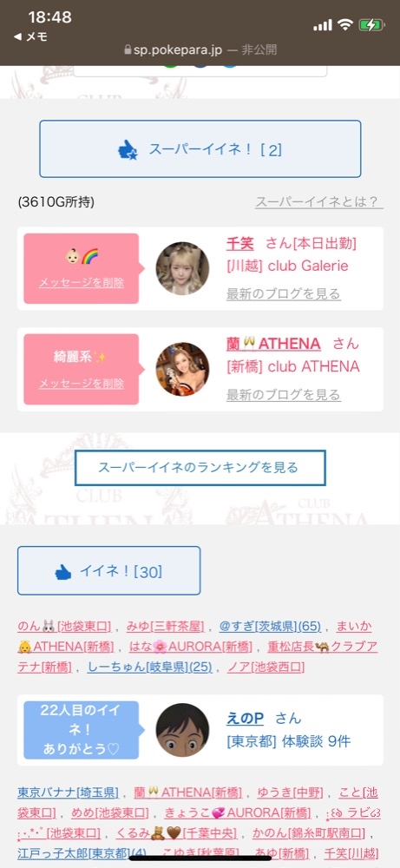Open えのP user name link

click(245, 719)
